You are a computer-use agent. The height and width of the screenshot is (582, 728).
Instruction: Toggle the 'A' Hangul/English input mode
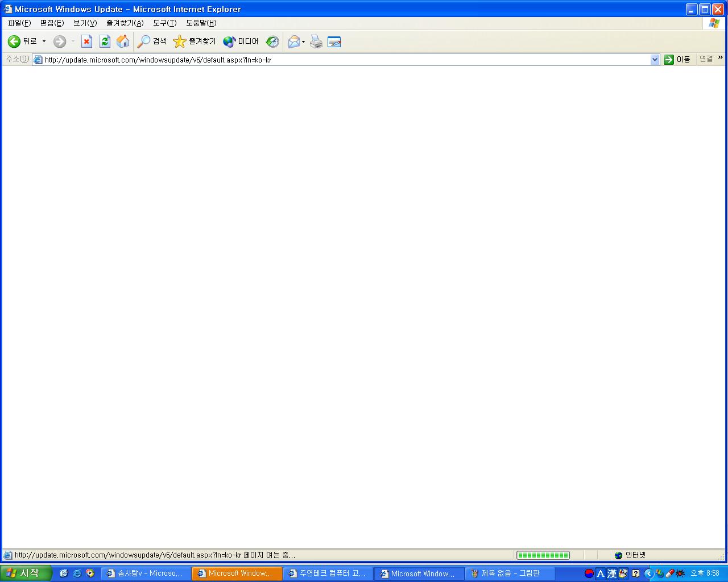[601, 573]
